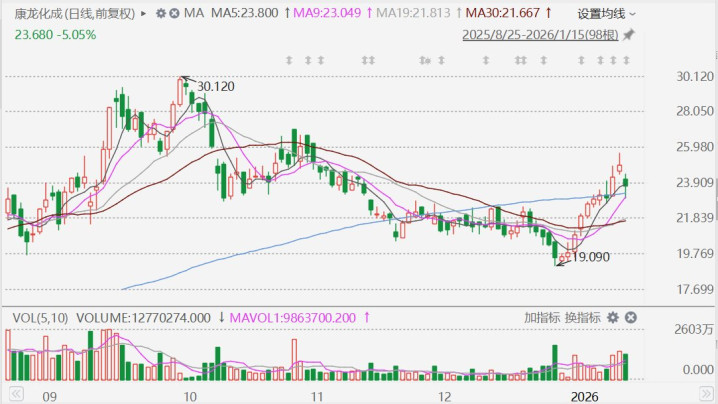Click 换指标 to switch indicator
This screenshot has height=404, width=718.
click(x=582, y=318)
